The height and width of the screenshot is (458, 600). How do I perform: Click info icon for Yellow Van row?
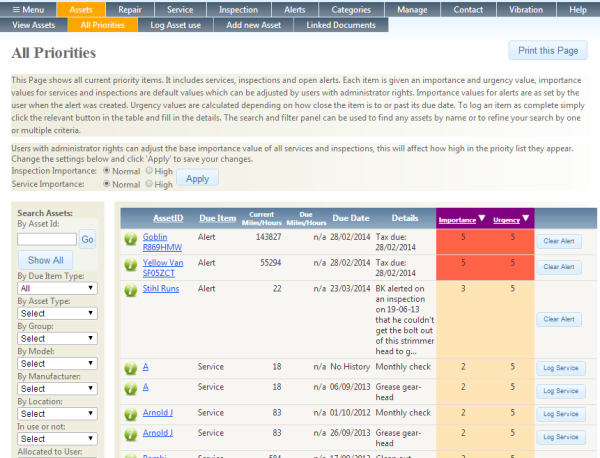click(x=130, y=264)
